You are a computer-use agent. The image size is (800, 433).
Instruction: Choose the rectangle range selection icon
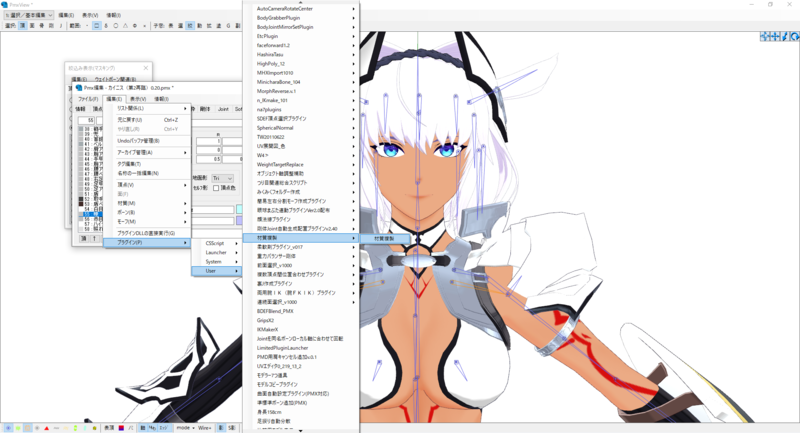[96, 26]
